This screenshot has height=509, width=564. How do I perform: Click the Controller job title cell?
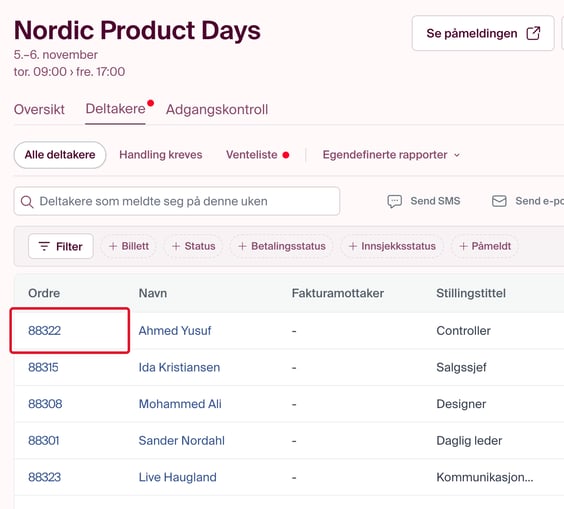[463, 331]
